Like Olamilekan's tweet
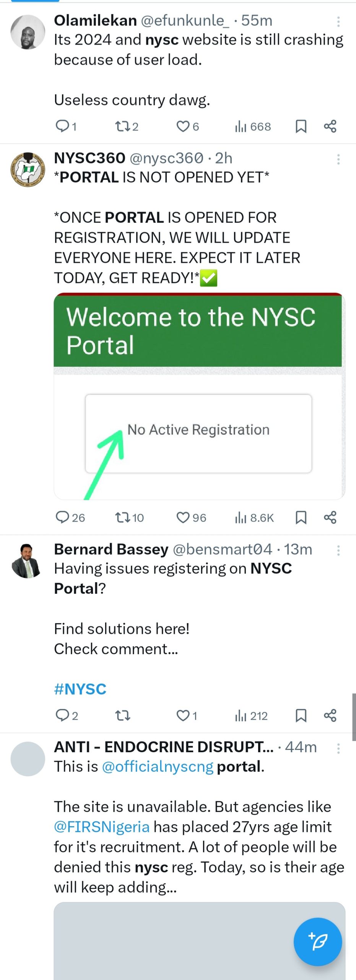 coord(183,126)
